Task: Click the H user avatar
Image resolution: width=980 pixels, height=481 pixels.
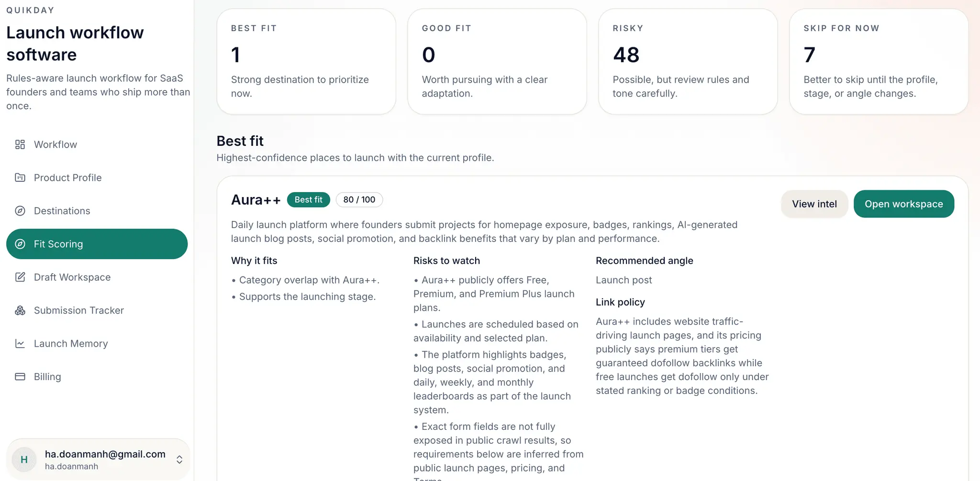Action: tap(24, 459)
